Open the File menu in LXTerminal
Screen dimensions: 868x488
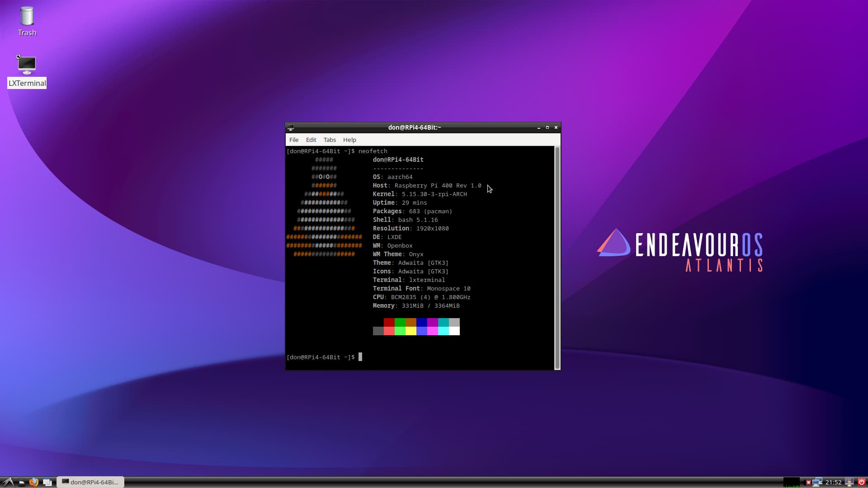point(294,140)
